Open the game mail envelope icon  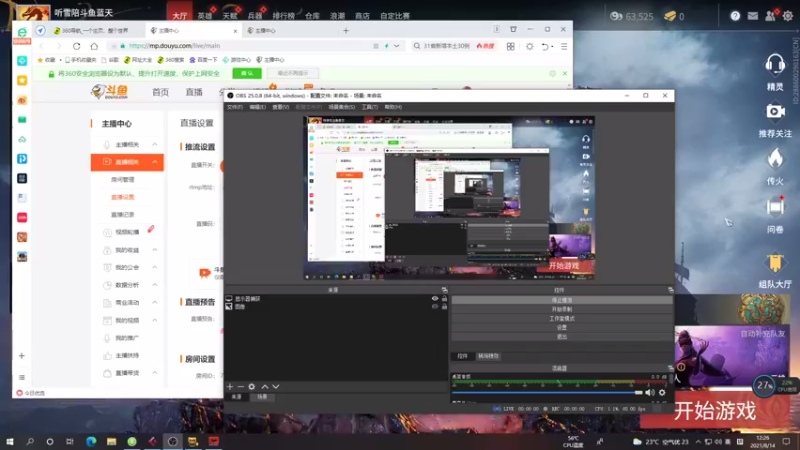753,16
